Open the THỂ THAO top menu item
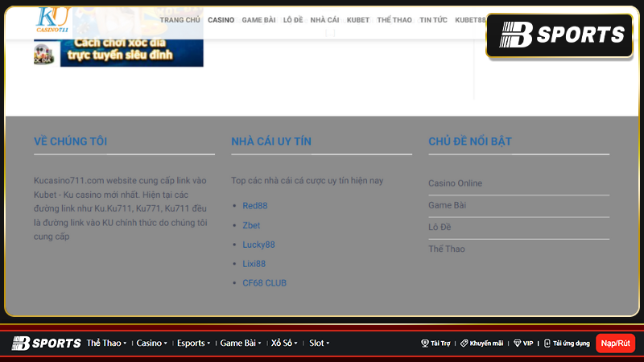This screenshot has height=362, width=644. (394, 20)
